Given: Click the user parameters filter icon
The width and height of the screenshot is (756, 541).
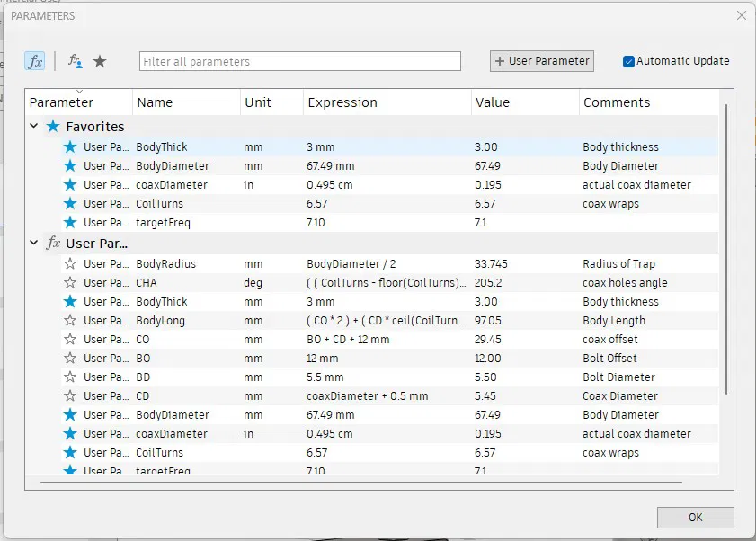Looking at the screenshot, I should tap(76, 62).
